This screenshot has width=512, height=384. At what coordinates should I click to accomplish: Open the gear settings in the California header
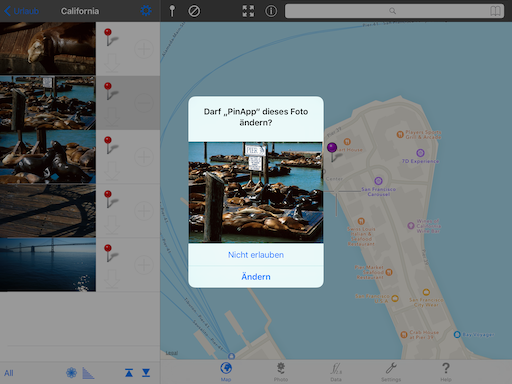pos(146,11)
